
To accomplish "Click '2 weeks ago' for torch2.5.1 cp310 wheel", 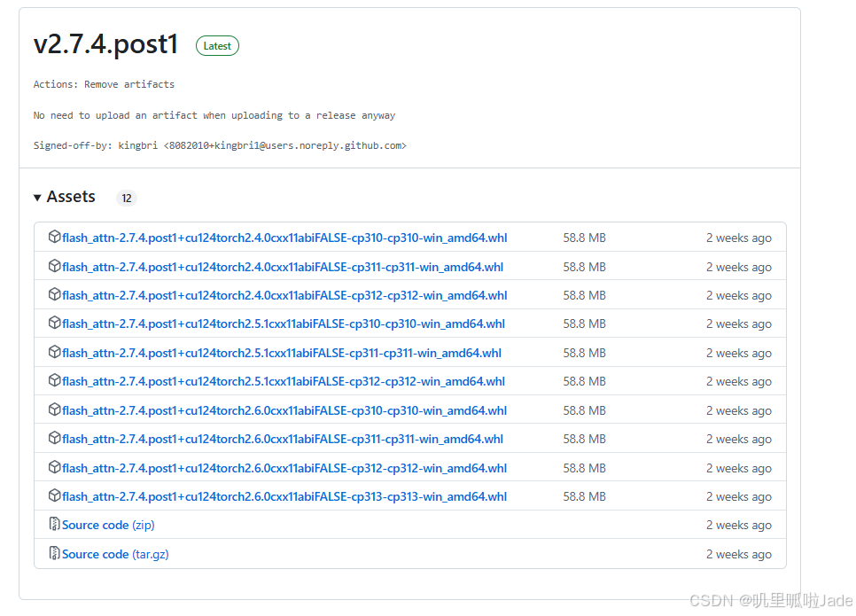I will [739, 324].
